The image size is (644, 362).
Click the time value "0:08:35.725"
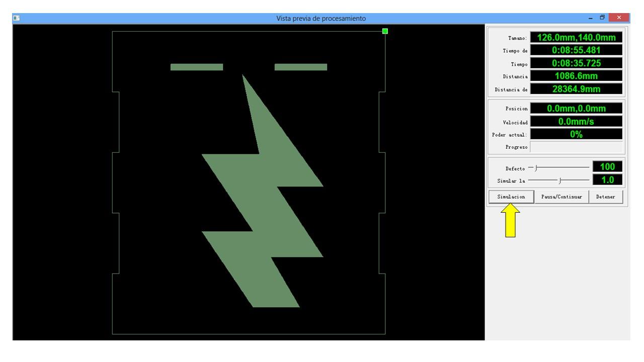click(577, 63)
